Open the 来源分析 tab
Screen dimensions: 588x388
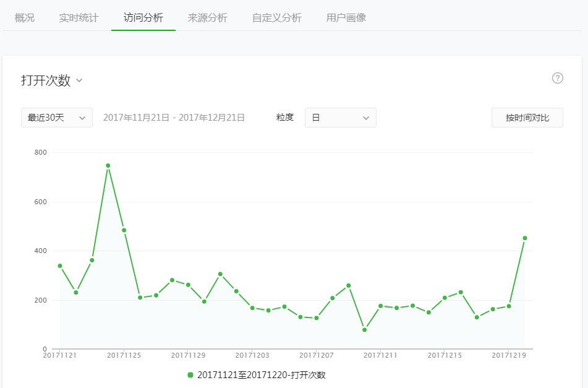coord(207,17)
